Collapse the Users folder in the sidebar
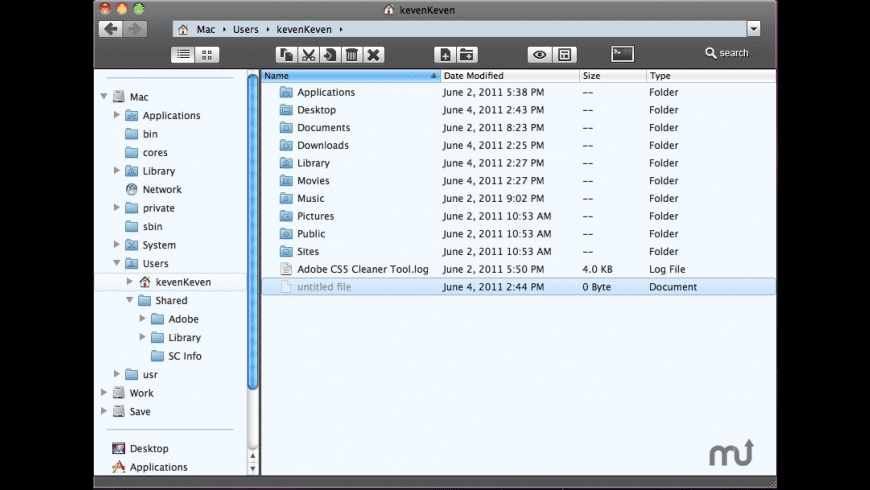The width and height of the screenshot is (870, 490). pos(117,263)
